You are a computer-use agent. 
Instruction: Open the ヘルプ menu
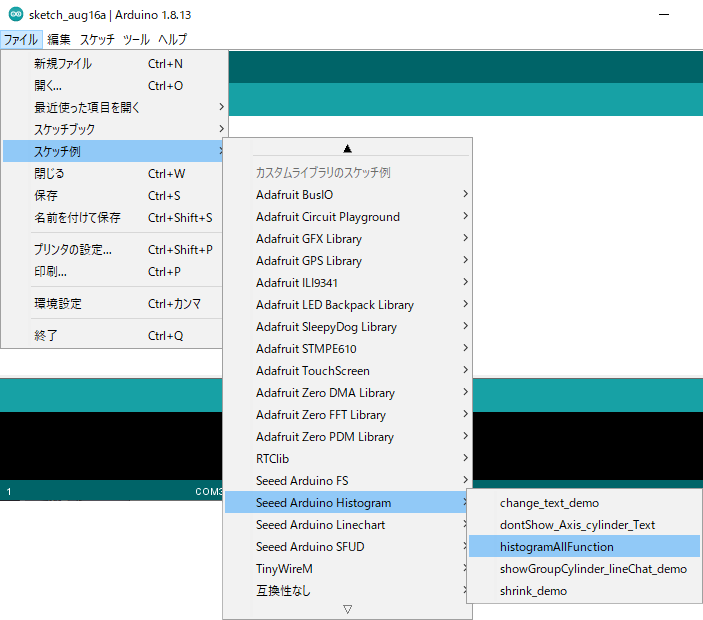click(x=172, y=40)
